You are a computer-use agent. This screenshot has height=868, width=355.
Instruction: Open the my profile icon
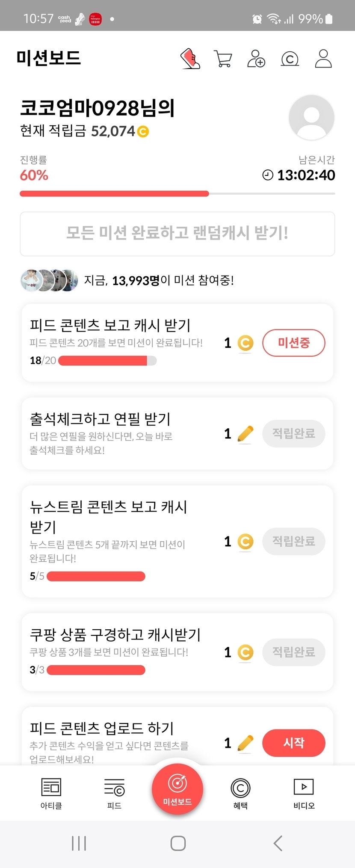pyautogui.click(x=323, y=59)
